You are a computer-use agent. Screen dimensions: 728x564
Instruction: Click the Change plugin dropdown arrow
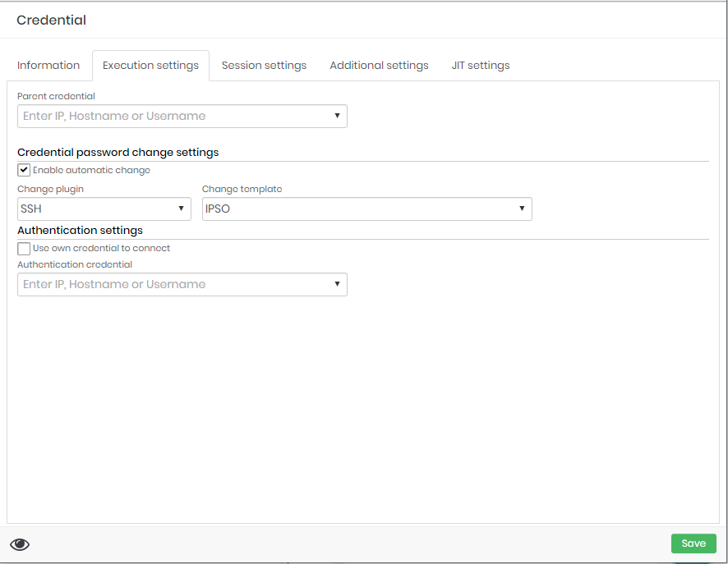pyautogui.click(x=181, y=209)
